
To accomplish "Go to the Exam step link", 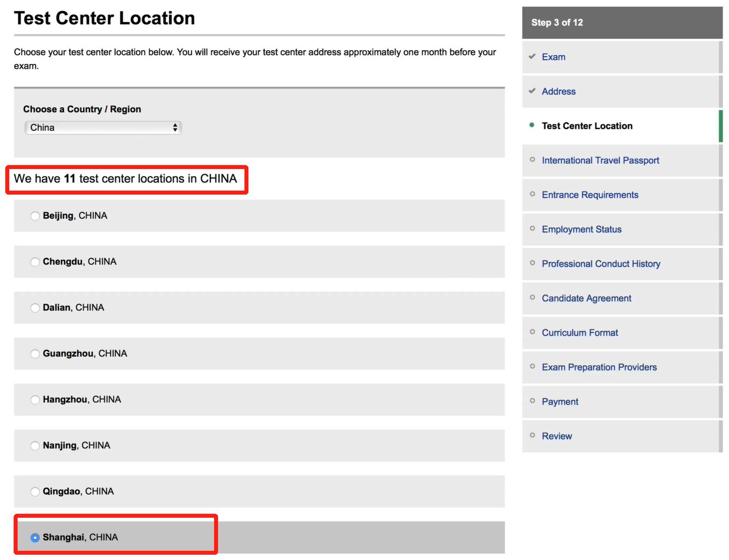I will pyautogui.click(x=553, y=57).
